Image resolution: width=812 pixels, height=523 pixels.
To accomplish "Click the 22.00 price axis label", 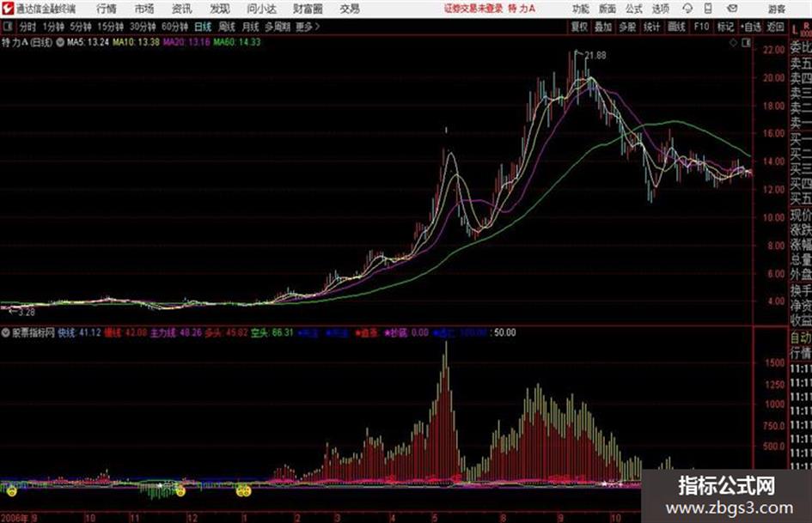I will 773,50.
